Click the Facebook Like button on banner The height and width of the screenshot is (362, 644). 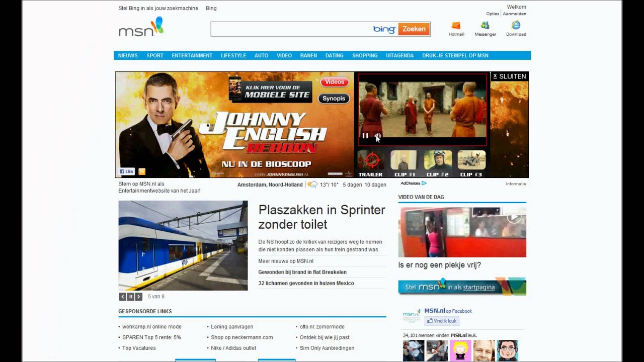tap(127, 171)
